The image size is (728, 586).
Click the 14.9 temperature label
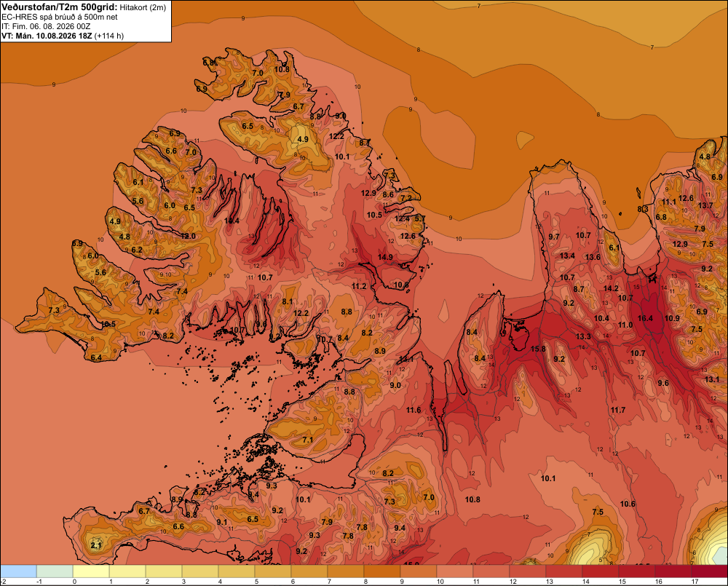[x=385, y=257]
